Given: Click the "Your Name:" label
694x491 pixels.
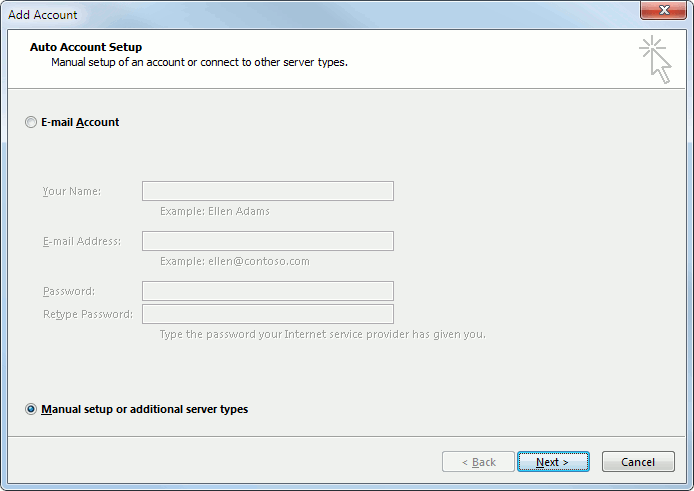Looking at the screenshot, I should click(x=72, y=191).
